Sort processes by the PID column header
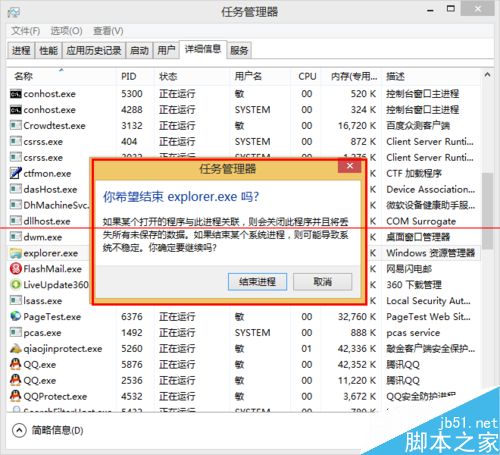The height and width of the screenshot is (455, 500). (x=129, y=76)
